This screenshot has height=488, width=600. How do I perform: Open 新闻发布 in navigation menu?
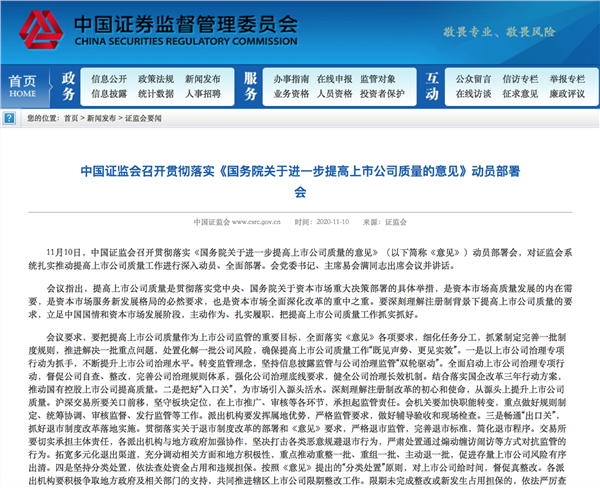[203, 79]
